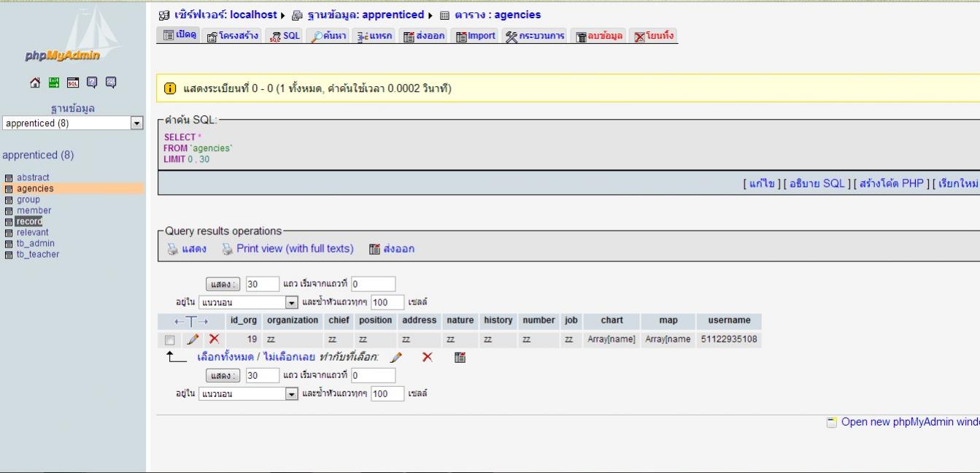Click the table icon next to record
This screenshot has width=980, height=473.
(9, 222)
